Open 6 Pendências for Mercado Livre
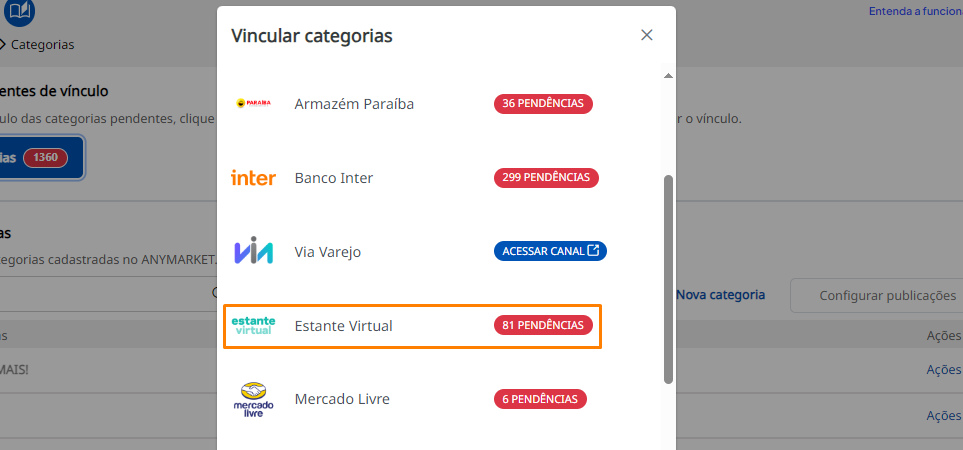The image size is (963, 450). click(x=540, y=399)
